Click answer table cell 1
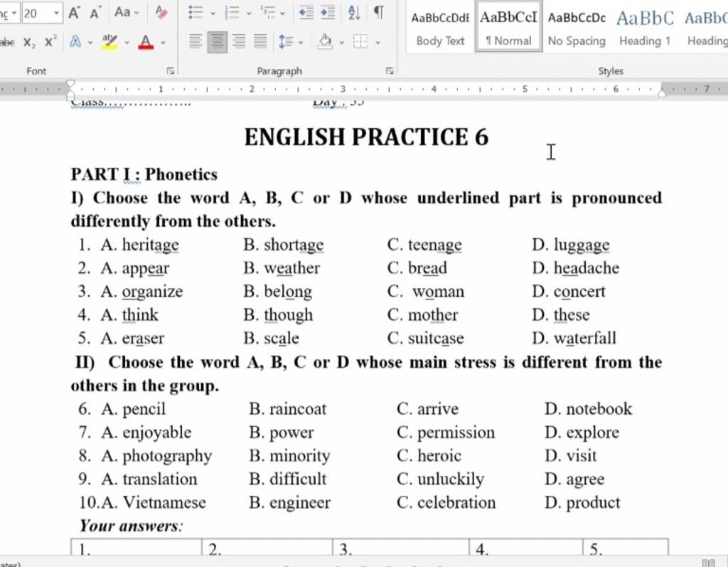This screenshot has width=728, height=567. point(136,547)
